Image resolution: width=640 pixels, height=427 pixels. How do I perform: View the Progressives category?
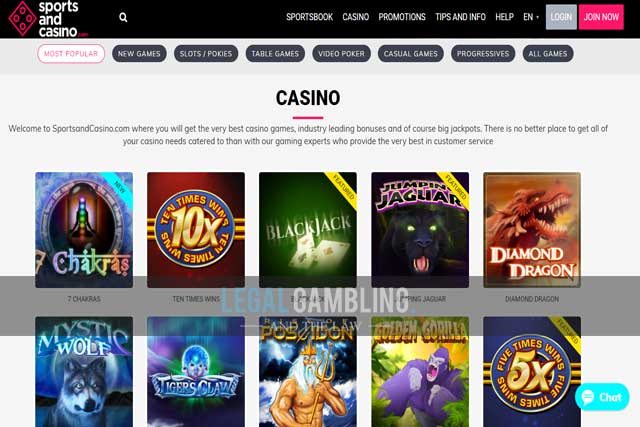click(x=483, y=53)
